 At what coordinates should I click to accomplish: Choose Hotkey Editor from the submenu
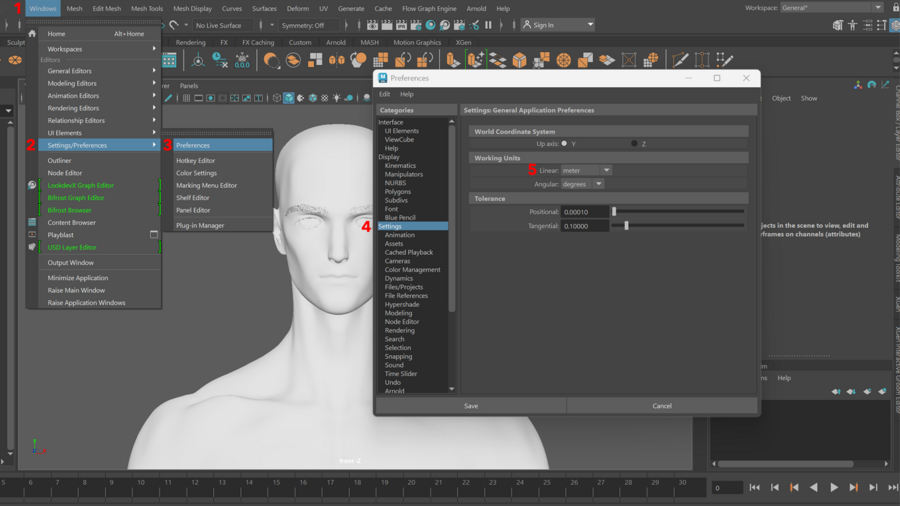pyautogui.click(x=196, y=160)
